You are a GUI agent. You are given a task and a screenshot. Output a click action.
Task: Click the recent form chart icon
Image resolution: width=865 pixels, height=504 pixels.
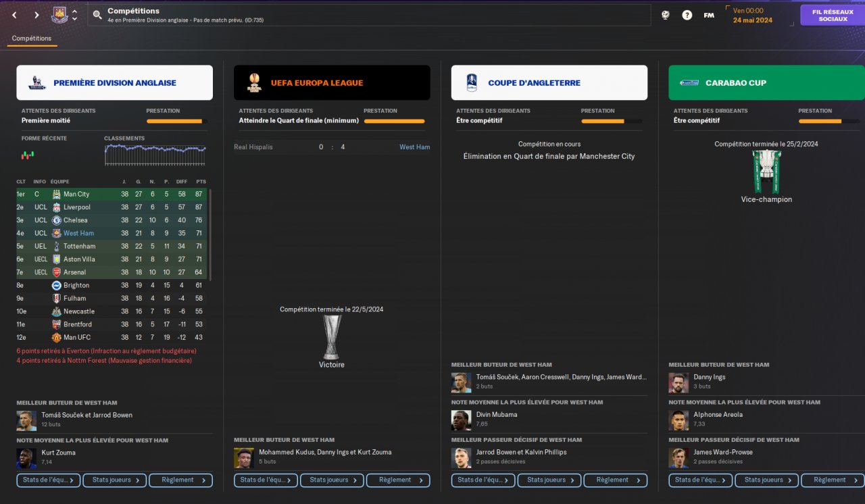[x=28, y=155]
